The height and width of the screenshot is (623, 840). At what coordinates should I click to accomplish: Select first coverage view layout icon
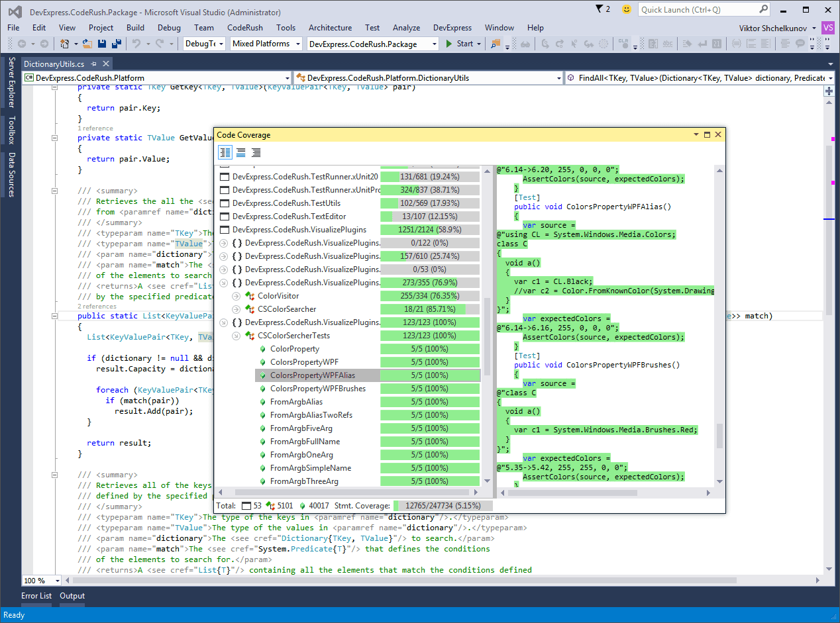225,152
